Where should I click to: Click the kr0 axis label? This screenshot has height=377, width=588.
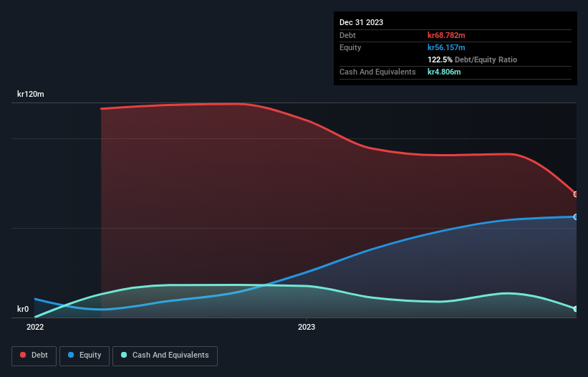[23, 309]
